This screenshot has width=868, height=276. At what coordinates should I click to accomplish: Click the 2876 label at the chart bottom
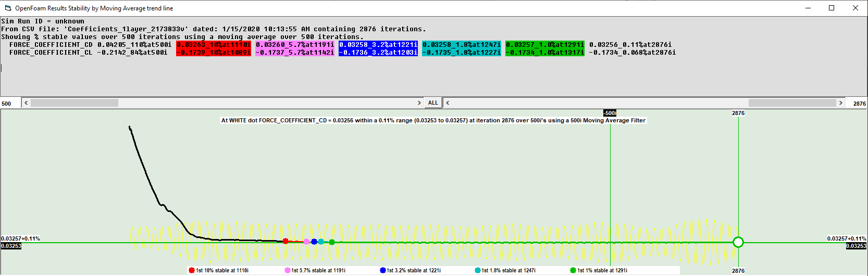click(738, 271)
